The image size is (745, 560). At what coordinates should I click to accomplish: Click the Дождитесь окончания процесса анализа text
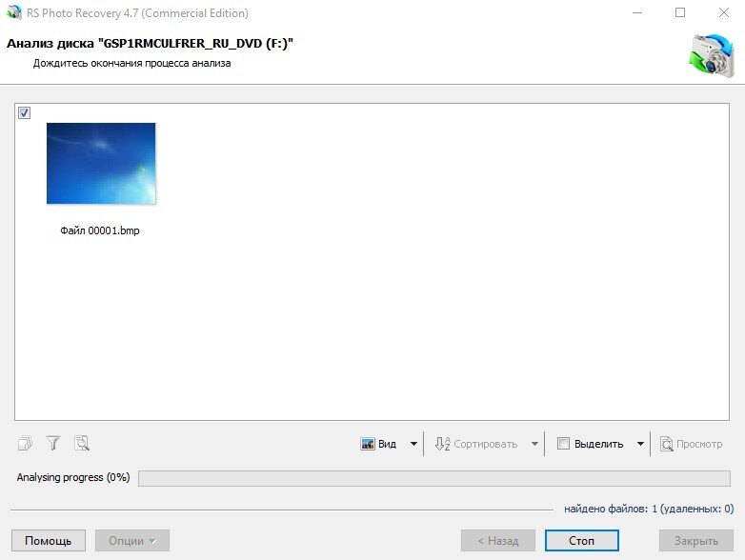point(131,63)
